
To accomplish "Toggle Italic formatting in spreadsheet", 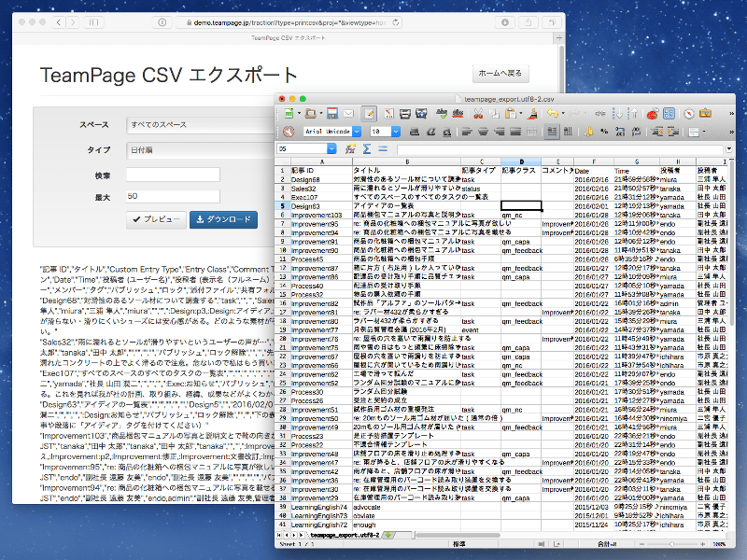I will pos(430,132).
